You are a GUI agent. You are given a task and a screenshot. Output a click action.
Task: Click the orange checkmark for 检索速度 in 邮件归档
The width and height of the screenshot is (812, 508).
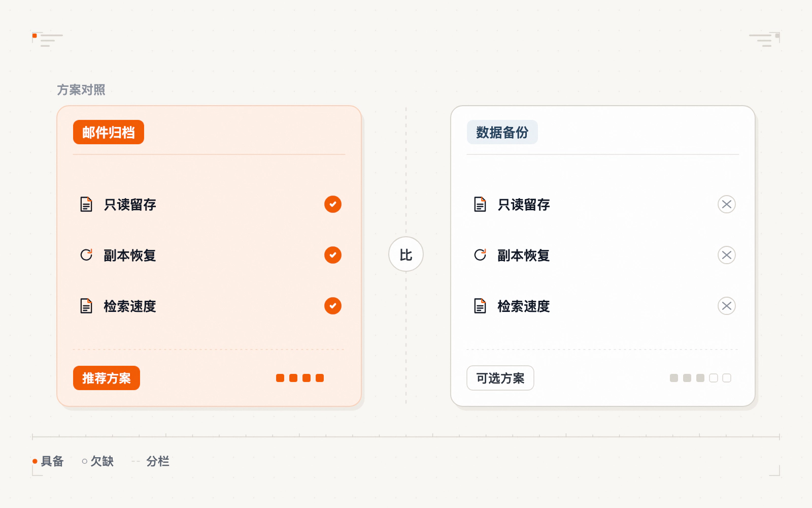[x=333, y=306]
